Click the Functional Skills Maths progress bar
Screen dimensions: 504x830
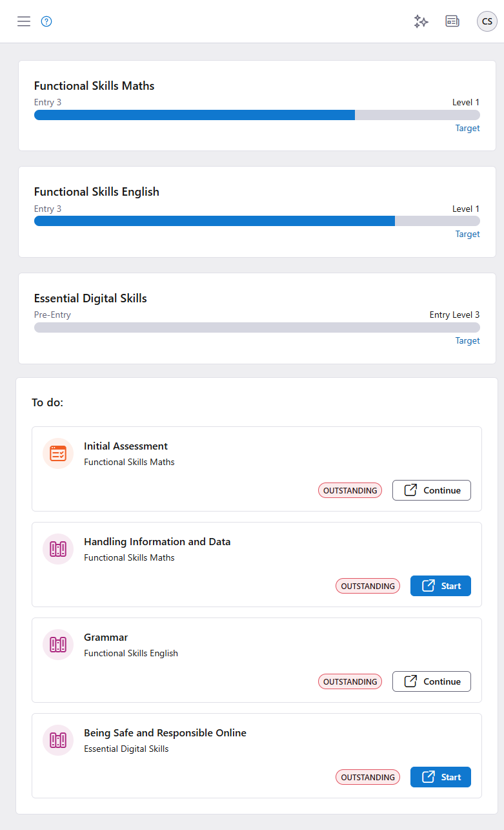(x=257, y=115)
